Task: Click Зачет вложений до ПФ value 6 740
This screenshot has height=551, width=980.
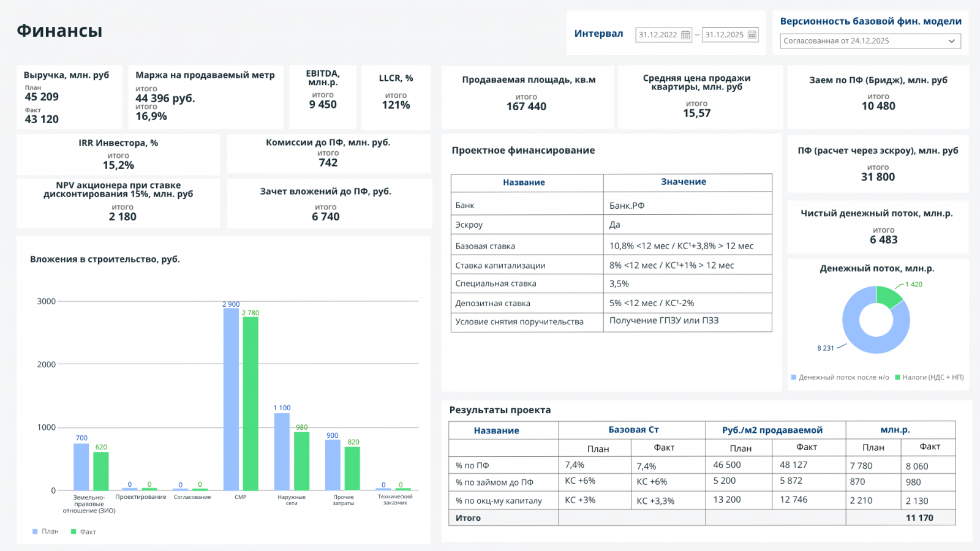Action: pyautogui.click(x=326, y=217)
